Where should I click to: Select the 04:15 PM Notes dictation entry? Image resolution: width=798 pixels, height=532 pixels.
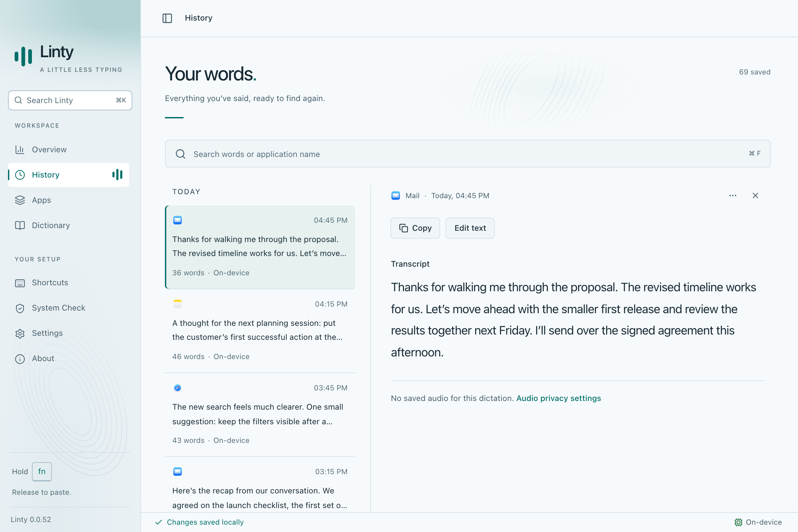[260, 330]
